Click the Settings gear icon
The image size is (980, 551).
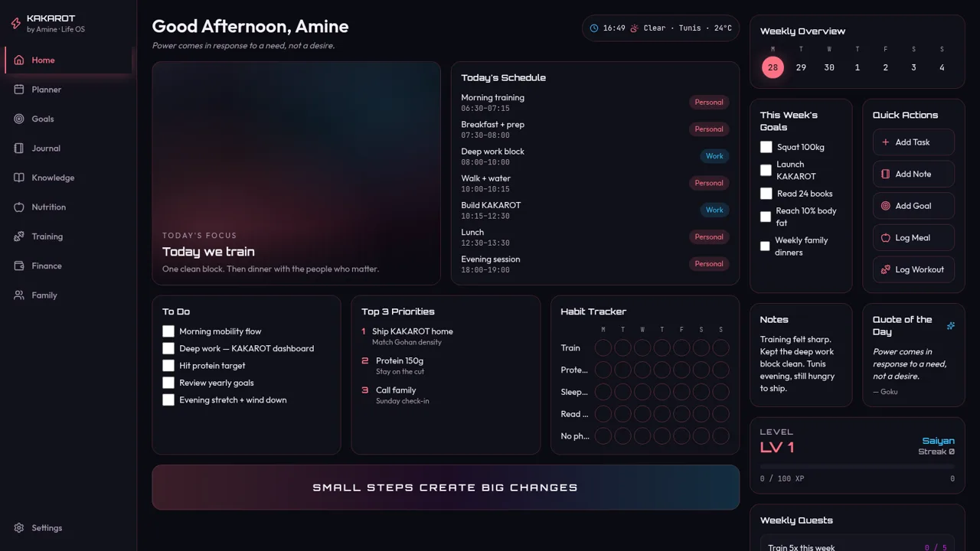click(19, 528)
